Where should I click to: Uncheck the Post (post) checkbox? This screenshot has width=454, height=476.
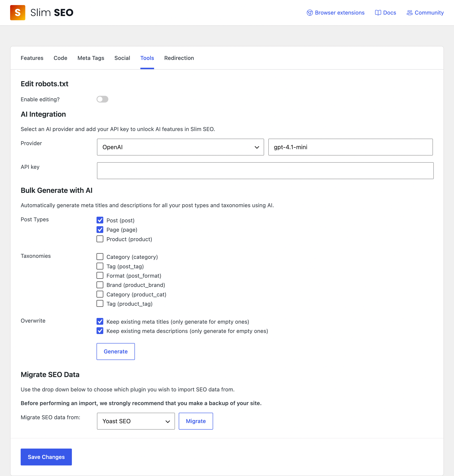[x=100, y=220]
